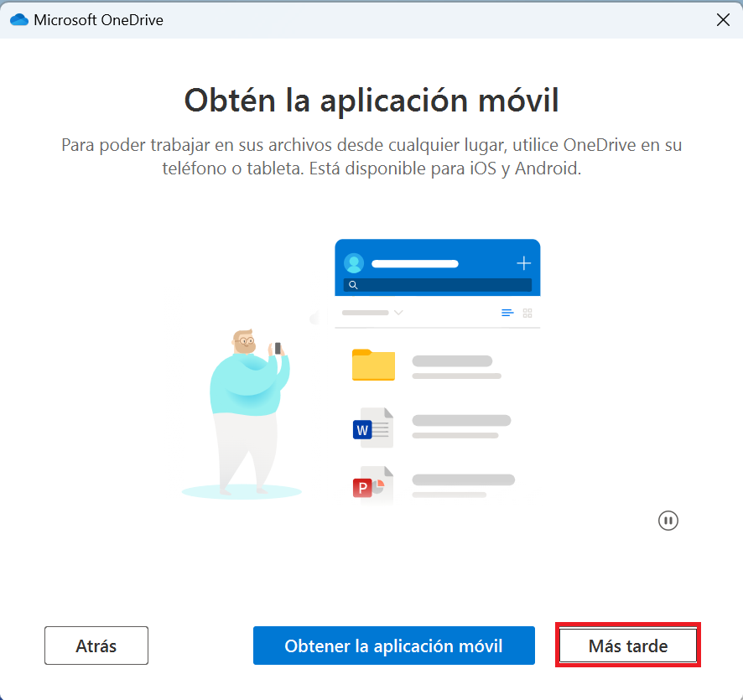The image size is (743, 700).
Task: Click the OneDrive cloud icon in title bar
Action: [19, 20]
